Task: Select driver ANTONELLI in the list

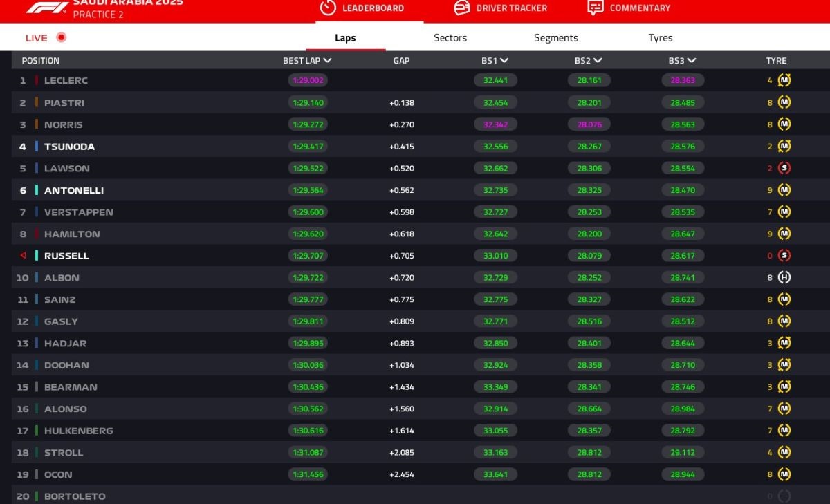Action: 73,190
